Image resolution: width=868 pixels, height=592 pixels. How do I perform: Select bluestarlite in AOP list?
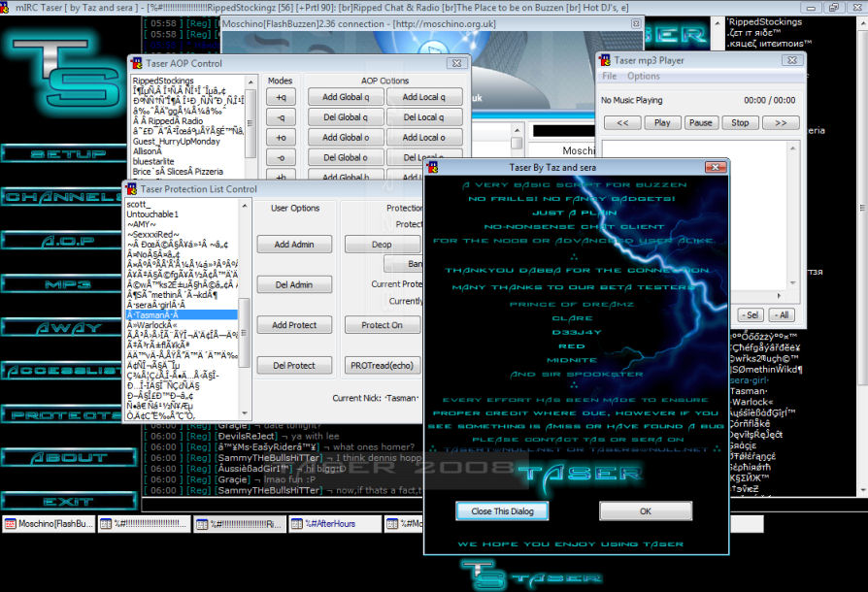coord(187,161)
